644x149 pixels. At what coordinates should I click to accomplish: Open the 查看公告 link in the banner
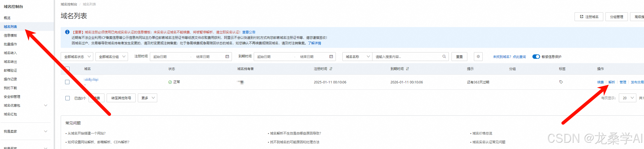point(249,32)
